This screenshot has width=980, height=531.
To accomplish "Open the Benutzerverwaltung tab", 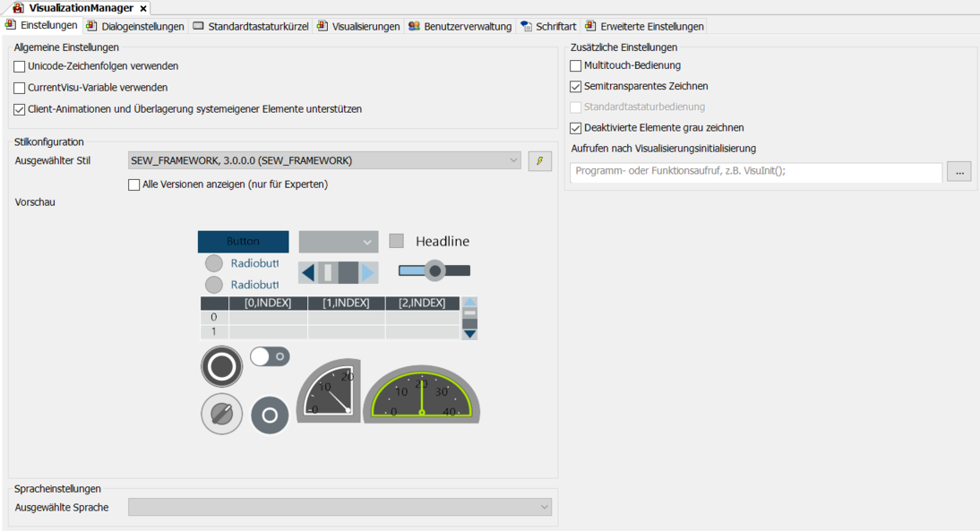I will pyautogui.click(x=460, y=26).
